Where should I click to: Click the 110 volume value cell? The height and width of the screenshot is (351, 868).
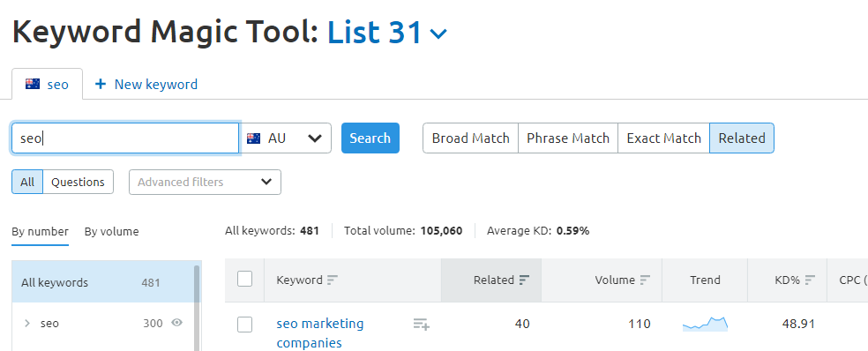tap(640, 324)
